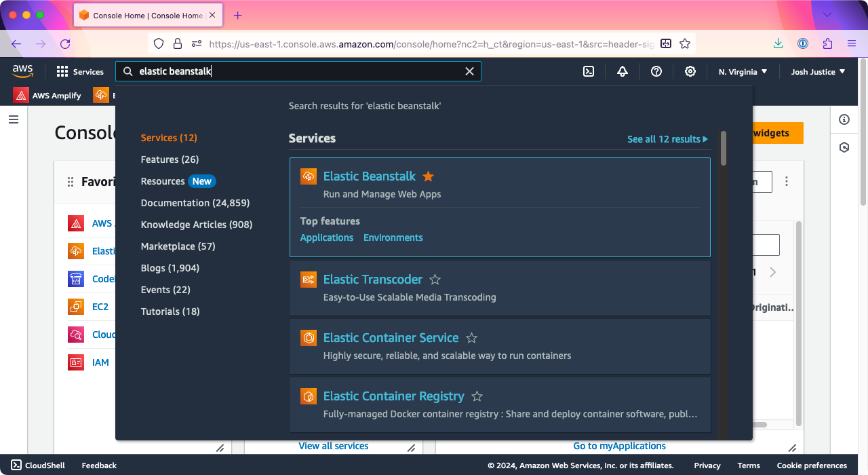Open CloudShell terminal icon in header

click(589, 71)
